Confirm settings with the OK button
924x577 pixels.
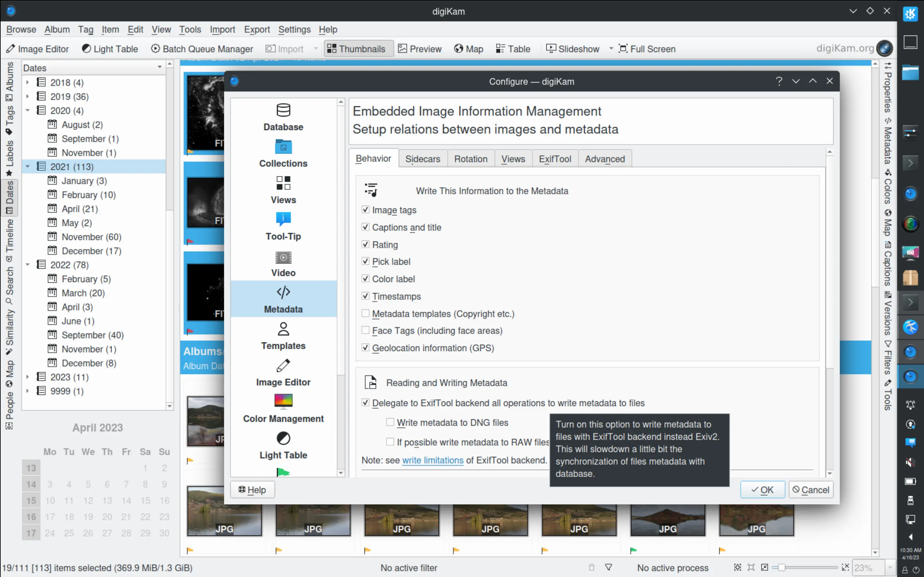tap(763, 489)
